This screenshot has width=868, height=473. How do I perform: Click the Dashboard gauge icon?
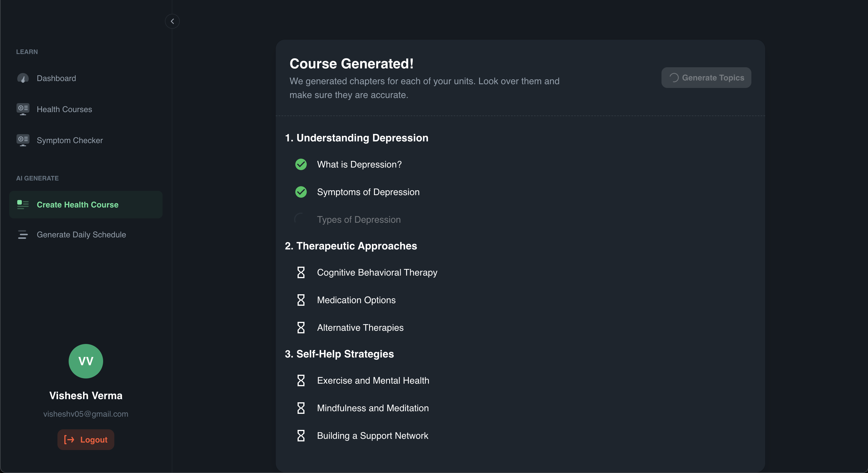tap(23, 78)
